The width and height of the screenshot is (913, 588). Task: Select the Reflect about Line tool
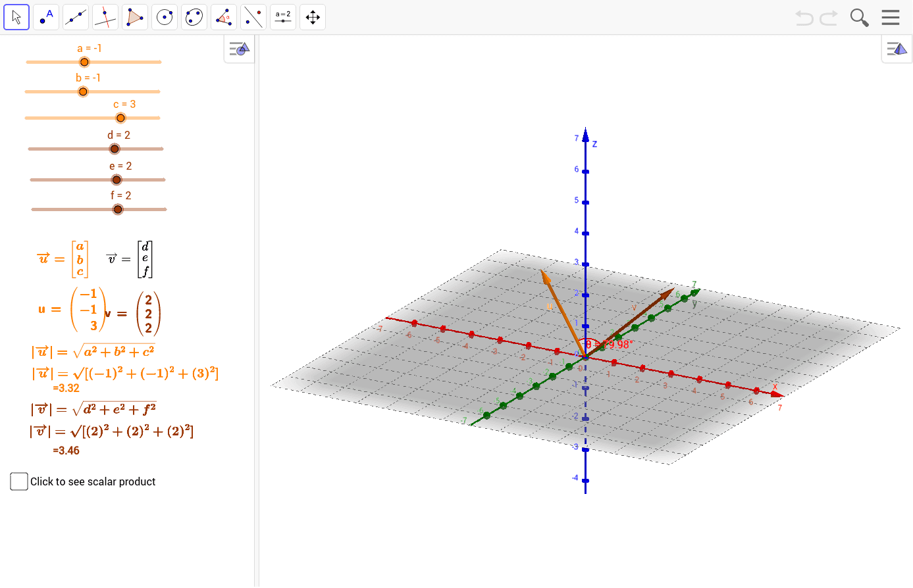(x=253, y=17)
